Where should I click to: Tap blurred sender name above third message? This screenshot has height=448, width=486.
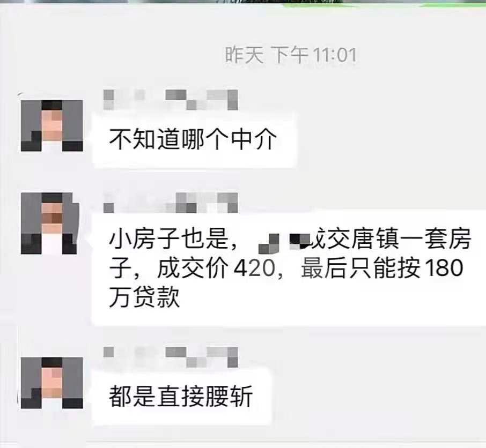[171, 357]
